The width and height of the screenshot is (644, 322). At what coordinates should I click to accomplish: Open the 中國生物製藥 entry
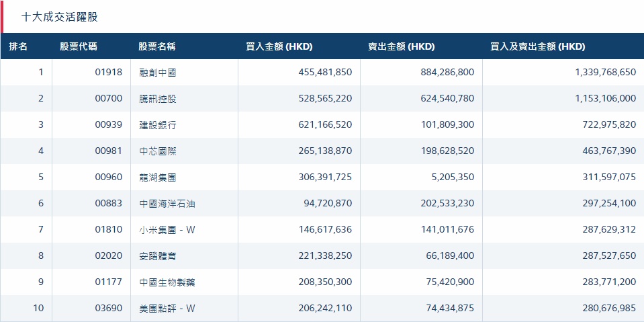(167, 282)
